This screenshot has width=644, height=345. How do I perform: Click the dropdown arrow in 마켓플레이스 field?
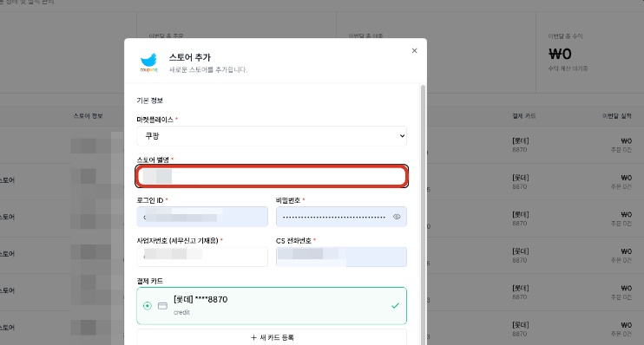click(x=402, y=136)
